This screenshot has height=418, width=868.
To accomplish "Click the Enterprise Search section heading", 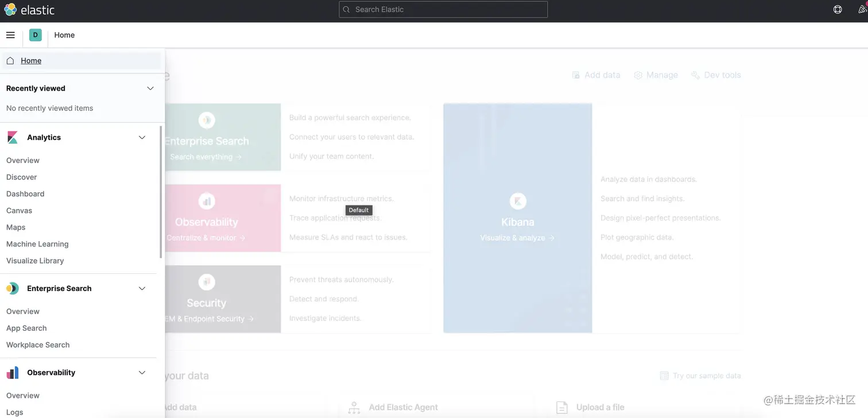I will coord(59,288).
